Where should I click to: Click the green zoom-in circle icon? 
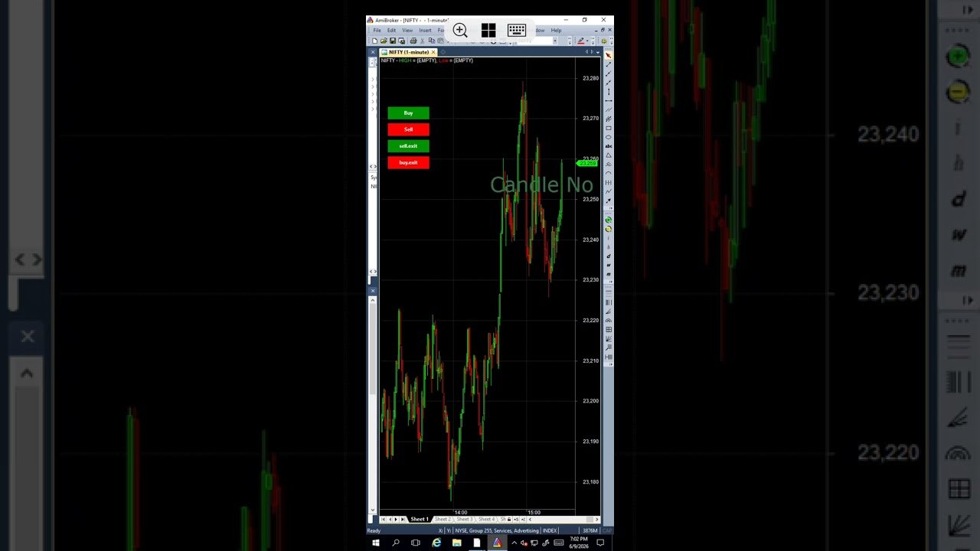pos(609,220)
